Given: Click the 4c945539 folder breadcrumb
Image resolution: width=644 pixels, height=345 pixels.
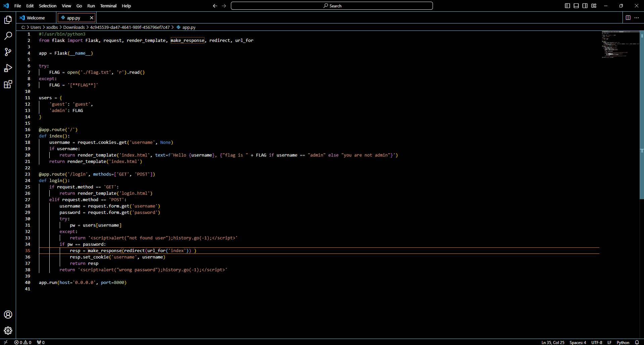Looking at the screenshot, I should (130, 27).
